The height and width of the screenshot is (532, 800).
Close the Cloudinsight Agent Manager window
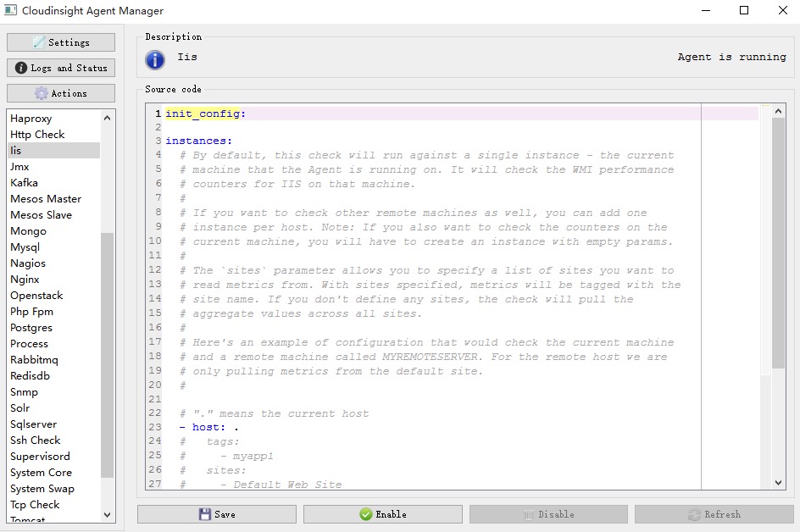[x=783, y=10]
